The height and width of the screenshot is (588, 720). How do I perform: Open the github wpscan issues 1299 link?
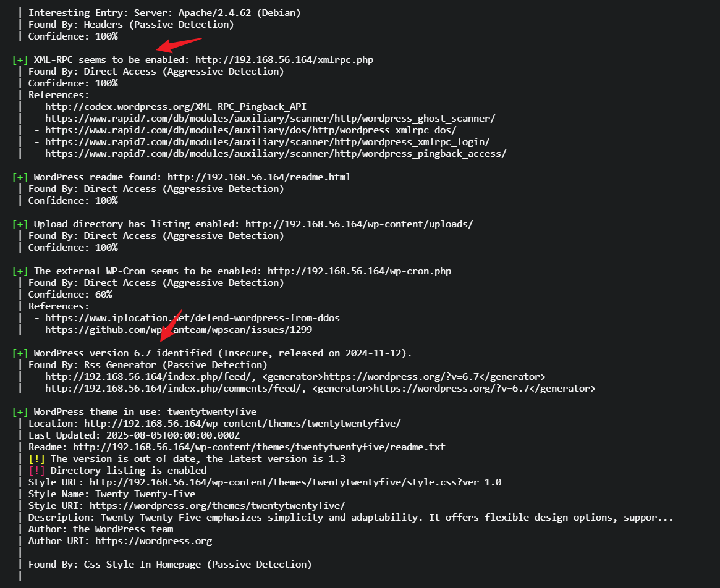(x=179, y=330)
